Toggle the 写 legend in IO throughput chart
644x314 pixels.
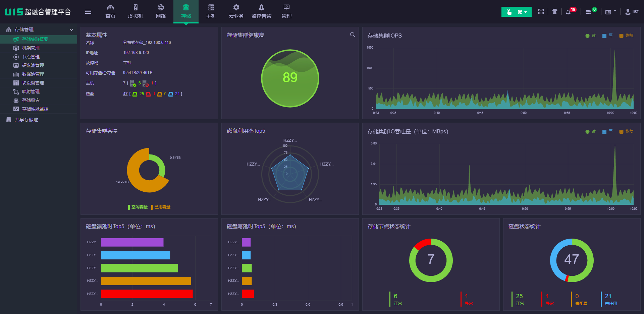coord(607,131)
